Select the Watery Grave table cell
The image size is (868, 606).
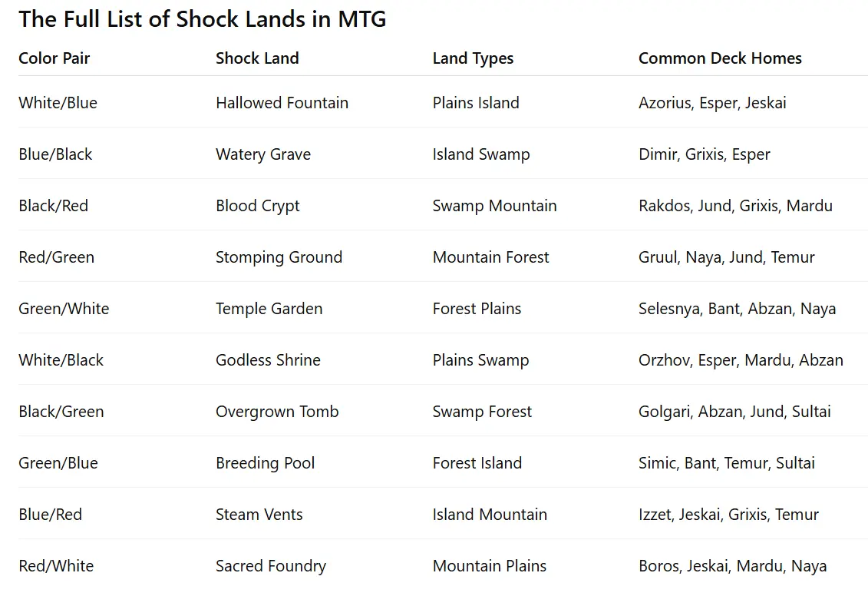pos(262,154)
